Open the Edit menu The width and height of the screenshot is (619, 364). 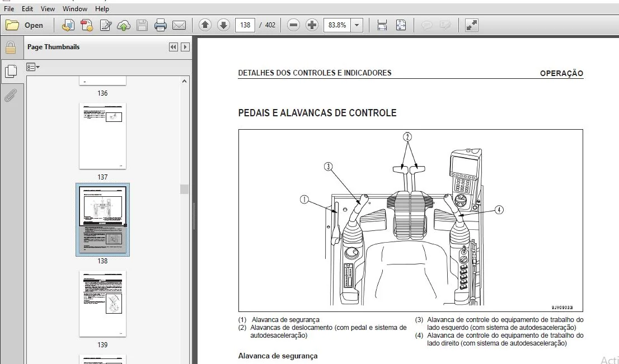(27, 9)
